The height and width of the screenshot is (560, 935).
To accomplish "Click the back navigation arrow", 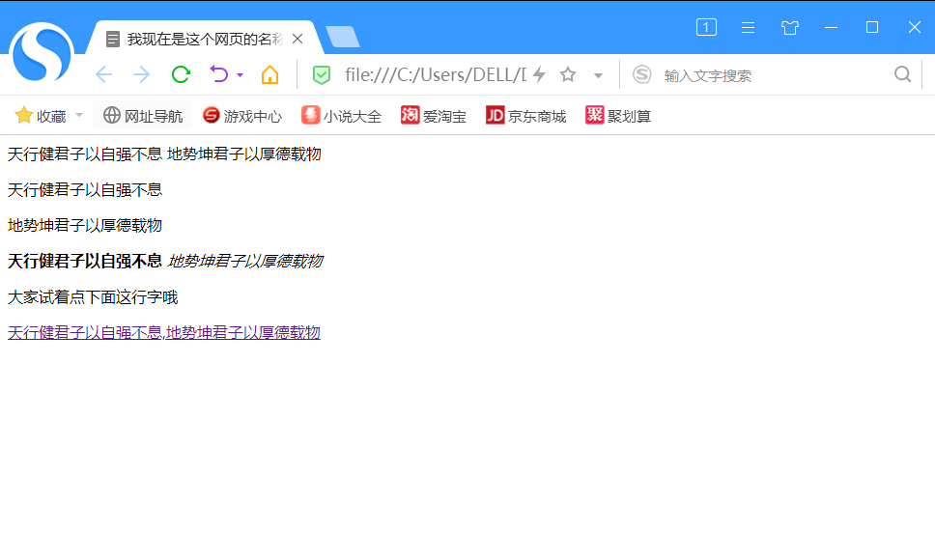I will click(103, 73).
